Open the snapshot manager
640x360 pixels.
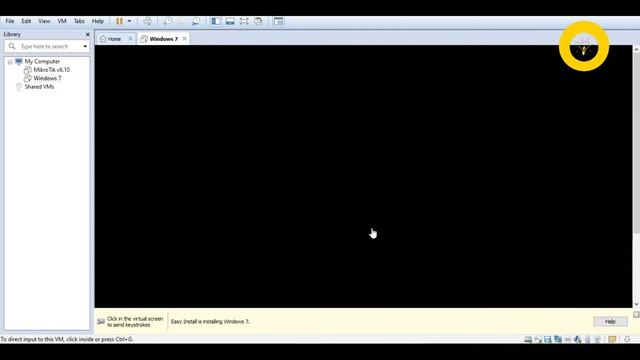[196, 21]
